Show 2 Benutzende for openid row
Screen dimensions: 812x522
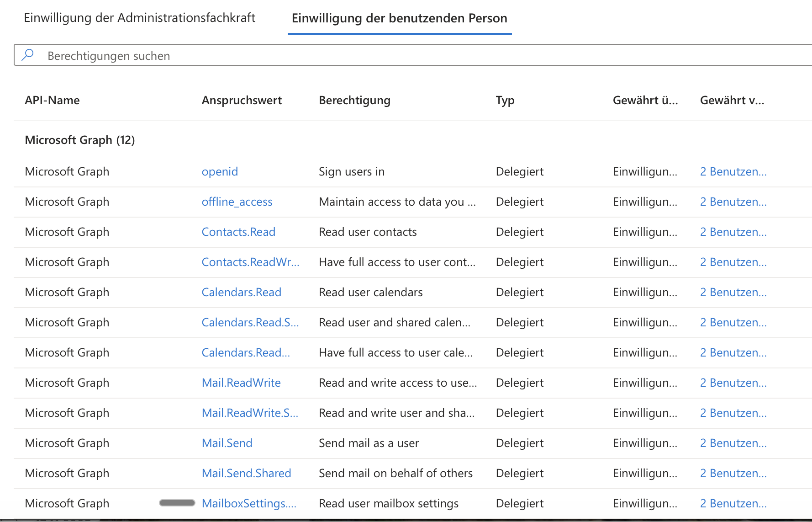tap(733, 172)
